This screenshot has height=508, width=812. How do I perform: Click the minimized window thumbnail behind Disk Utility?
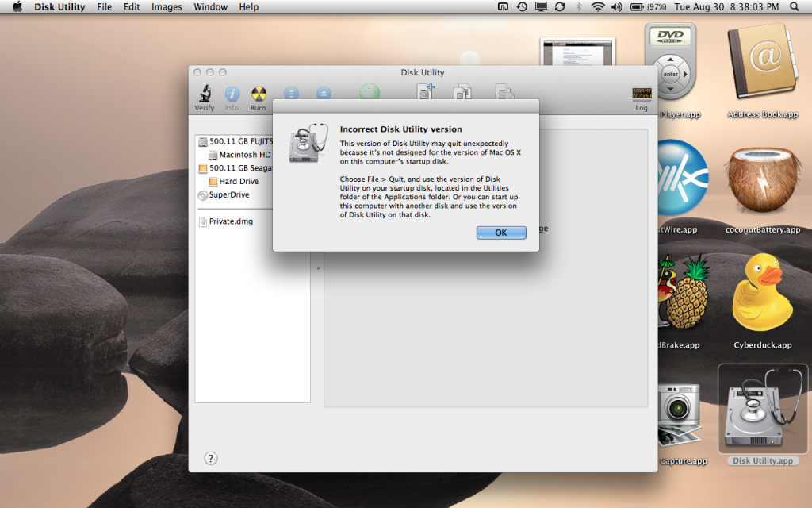(x=577, y=52)
